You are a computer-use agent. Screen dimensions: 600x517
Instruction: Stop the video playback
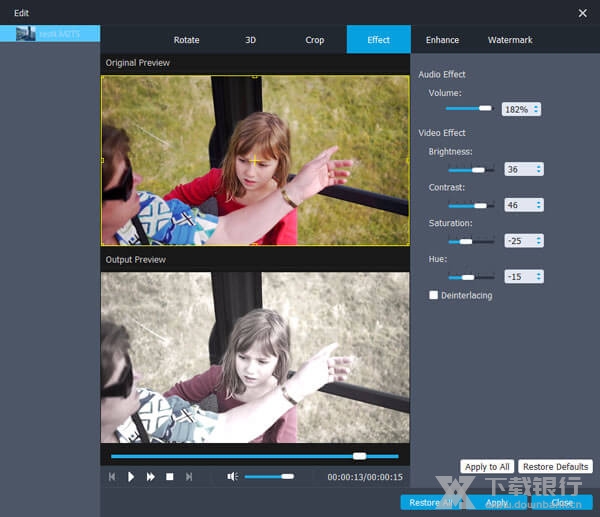170,477
